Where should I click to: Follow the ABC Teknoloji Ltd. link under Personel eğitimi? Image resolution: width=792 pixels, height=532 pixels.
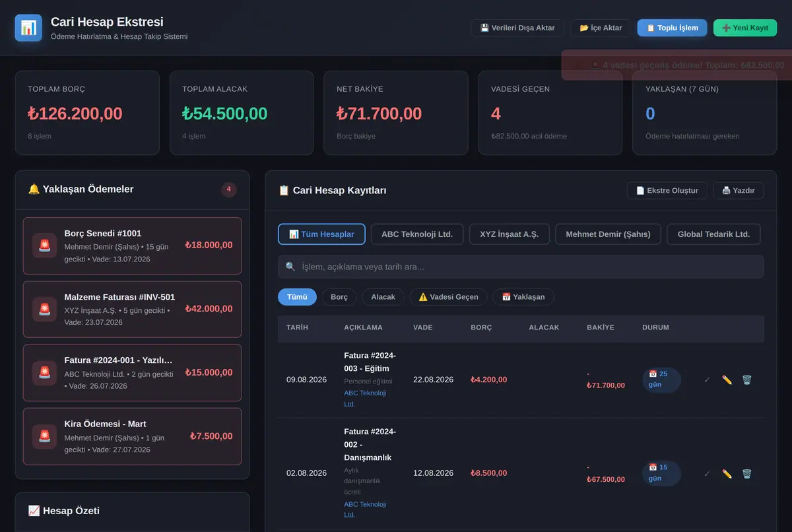pyautogui.click(x=365, y=399)
